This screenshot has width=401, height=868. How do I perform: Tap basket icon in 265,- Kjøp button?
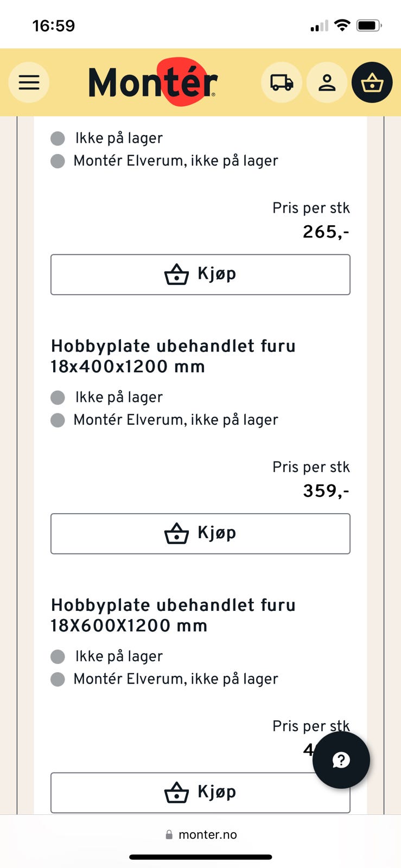click(x=176, y=275)
